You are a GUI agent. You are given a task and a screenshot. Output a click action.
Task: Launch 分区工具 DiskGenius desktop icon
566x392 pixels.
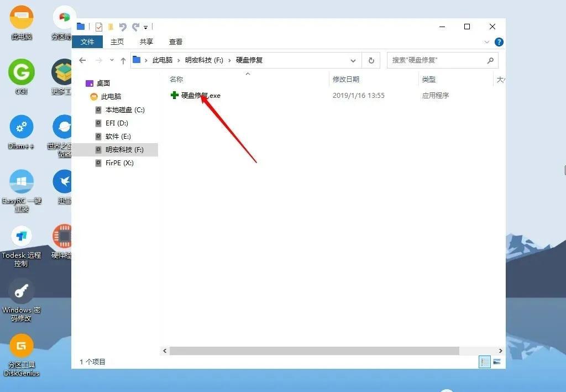[22, 355]
